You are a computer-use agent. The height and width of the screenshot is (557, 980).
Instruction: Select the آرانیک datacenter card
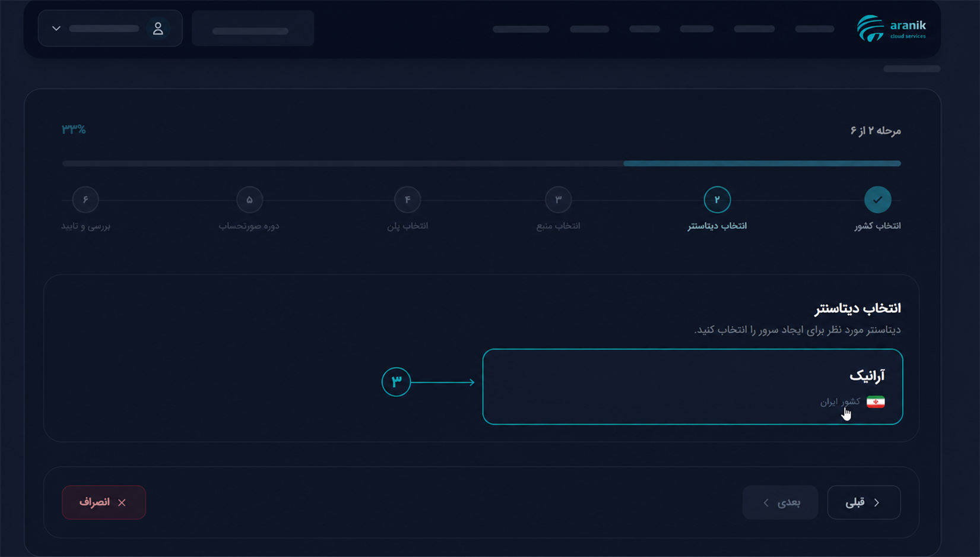click(x=693, y=387)
